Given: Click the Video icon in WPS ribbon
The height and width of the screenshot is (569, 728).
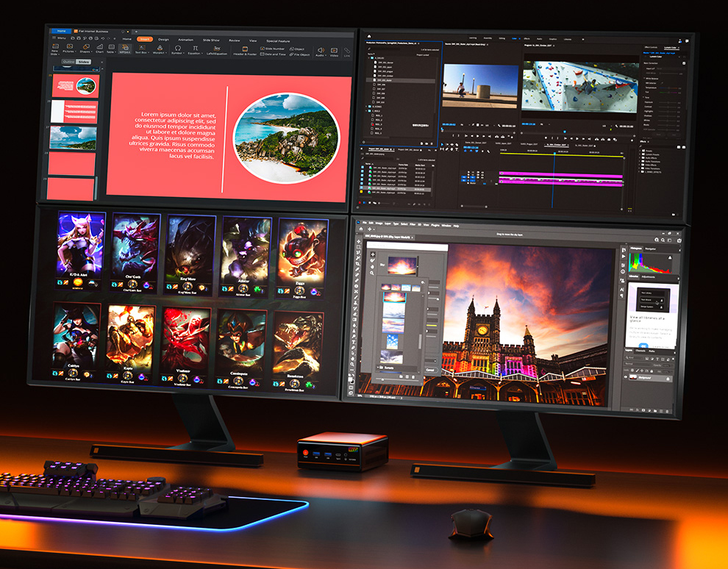Looking at the screenshot, I should click(335, 50).
